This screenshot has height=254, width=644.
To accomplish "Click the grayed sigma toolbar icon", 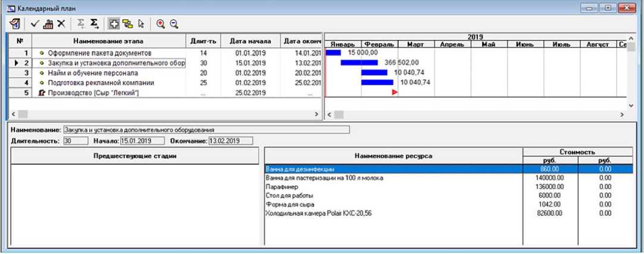I will coord(82,24).
